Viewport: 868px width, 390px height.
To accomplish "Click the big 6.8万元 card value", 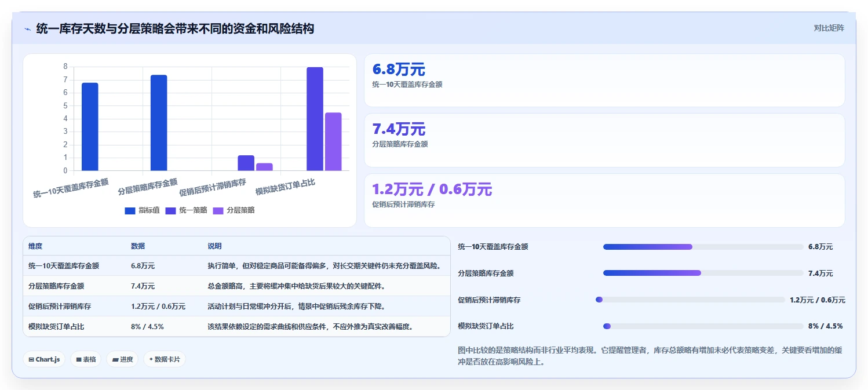I will (399, 70).
